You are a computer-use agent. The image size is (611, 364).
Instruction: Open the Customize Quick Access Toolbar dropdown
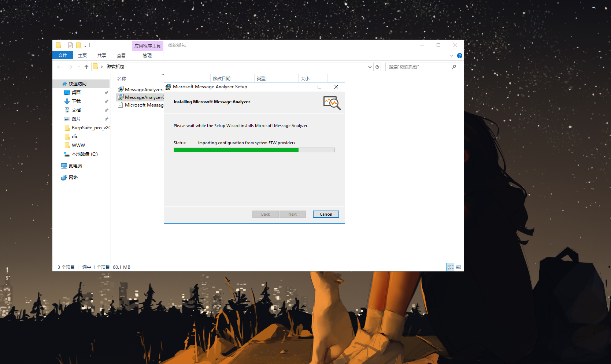[85, 46]
